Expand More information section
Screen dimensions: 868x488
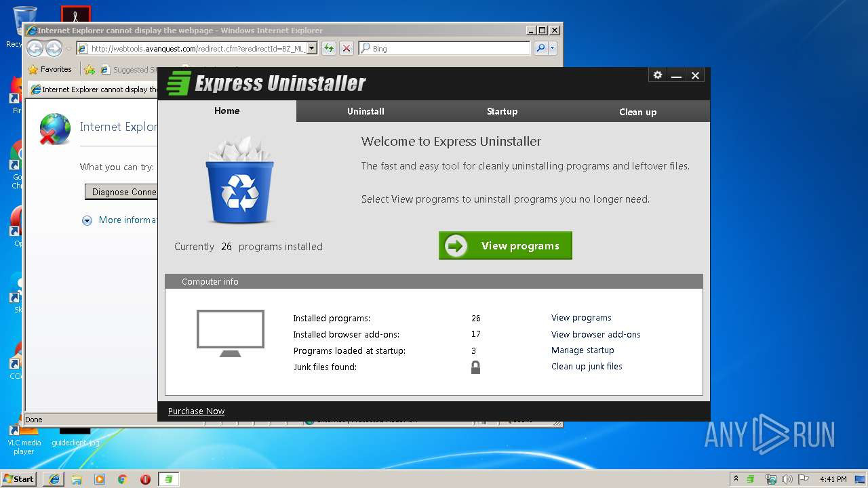point(87,220)
